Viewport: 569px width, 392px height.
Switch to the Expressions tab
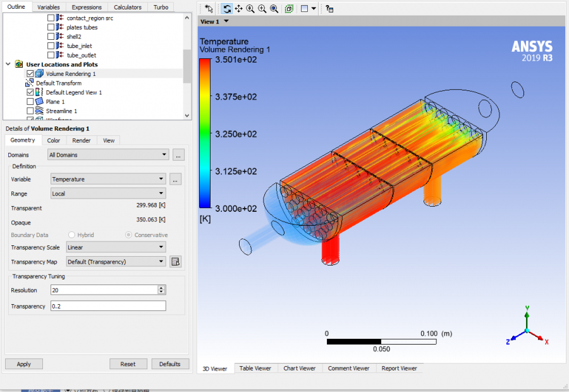point(86,7)
